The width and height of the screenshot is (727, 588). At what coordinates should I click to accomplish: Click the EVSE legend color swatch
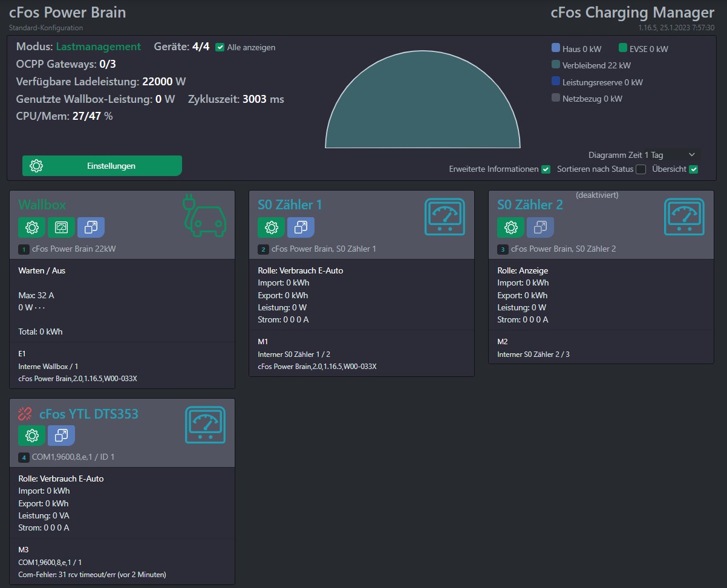coord(623,48)
